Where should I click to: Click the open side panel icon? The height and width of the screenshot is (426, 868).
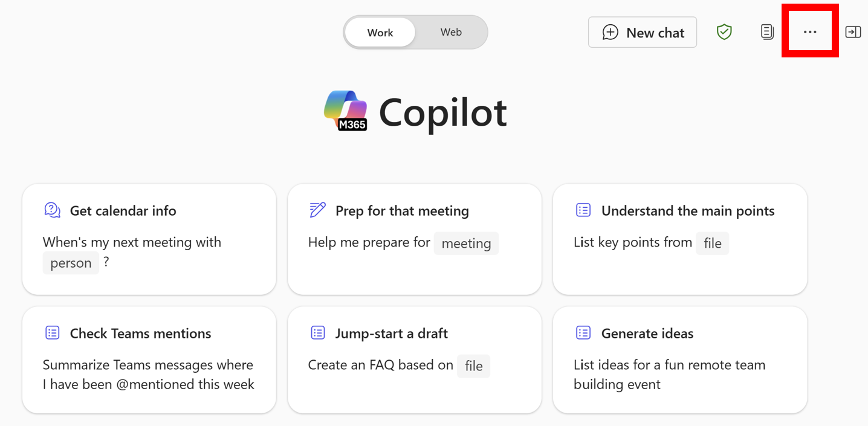click(x=853, y=31)
